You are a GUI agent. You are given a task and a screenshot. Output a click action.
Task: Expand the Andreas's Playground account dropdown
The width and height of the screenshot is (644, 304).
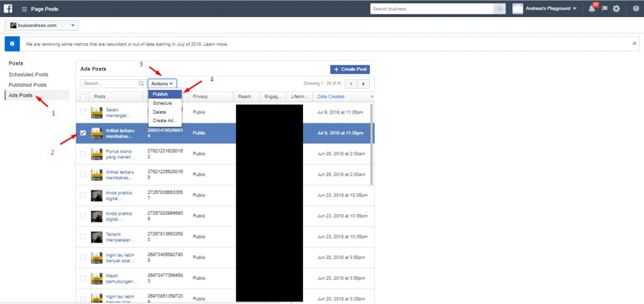[x=545, y=9]
